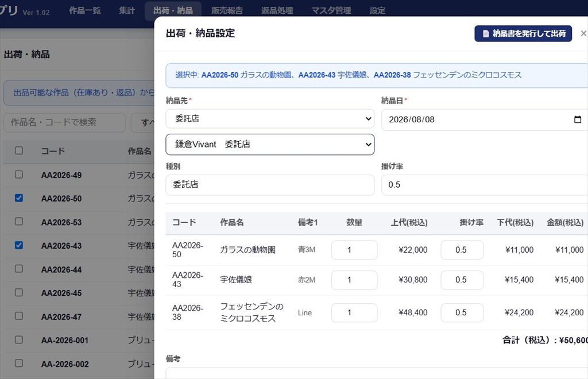The width and height of the screenshot is (588, 379).
Task: Click the 選択中 selected works banner
Action: 377,75
